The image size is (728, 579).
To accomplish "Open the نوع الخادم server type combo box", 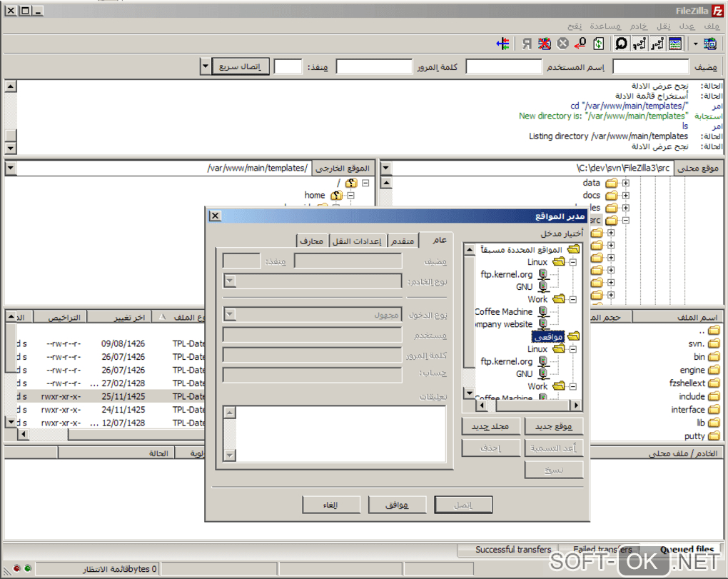I will coord(313,281).
